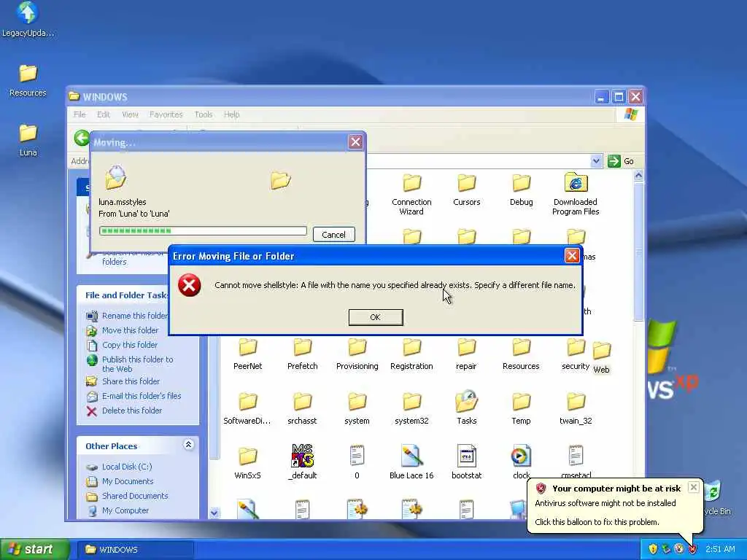Select the Downloaded Program Files folder
747x560 pixels.
(576, 194)
